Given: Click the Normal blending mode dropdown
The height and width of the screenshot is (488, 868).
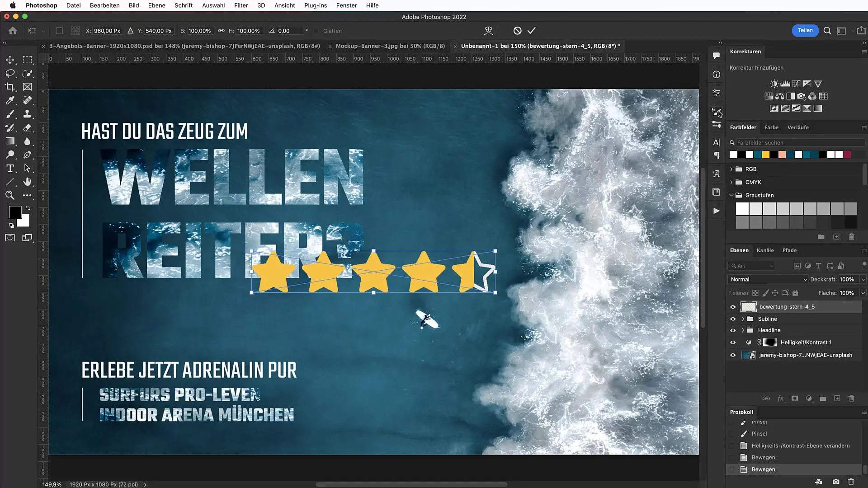Looking at the screenshot, I should click(x=767, y=279).
